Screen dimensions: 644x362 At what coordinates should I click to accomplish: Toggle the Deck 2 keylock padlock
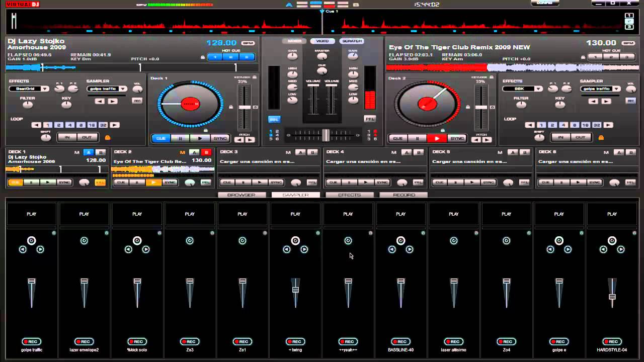point(491,77)
